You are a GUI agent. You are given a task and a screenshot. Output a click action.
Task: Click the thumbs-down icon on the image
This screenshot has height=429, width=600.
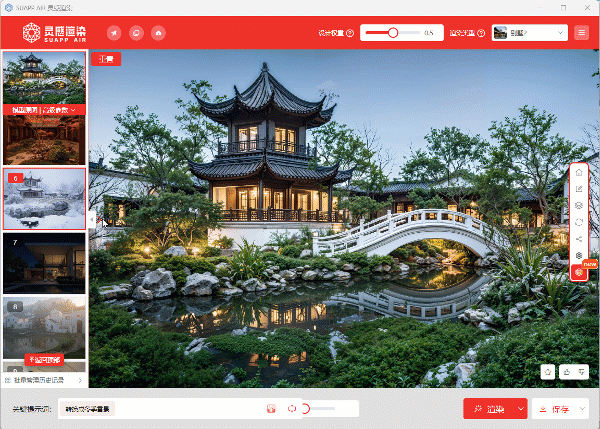(x=583, y=371)
